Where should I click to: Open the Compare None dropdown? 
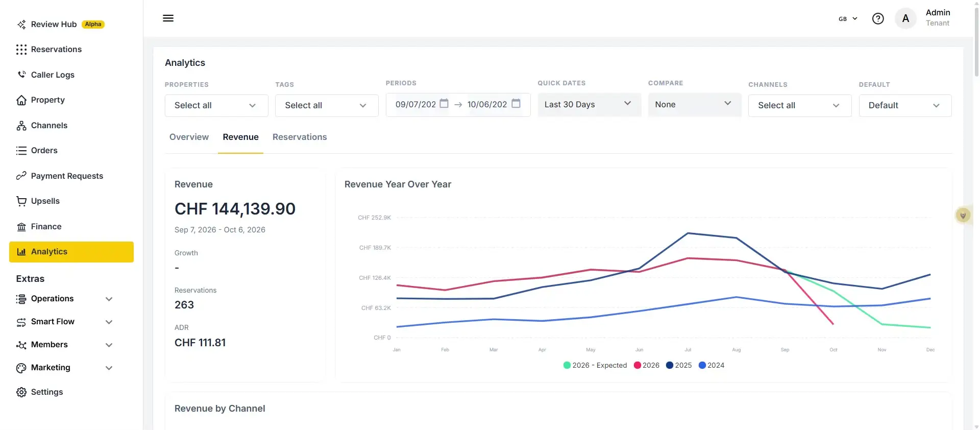695,104
